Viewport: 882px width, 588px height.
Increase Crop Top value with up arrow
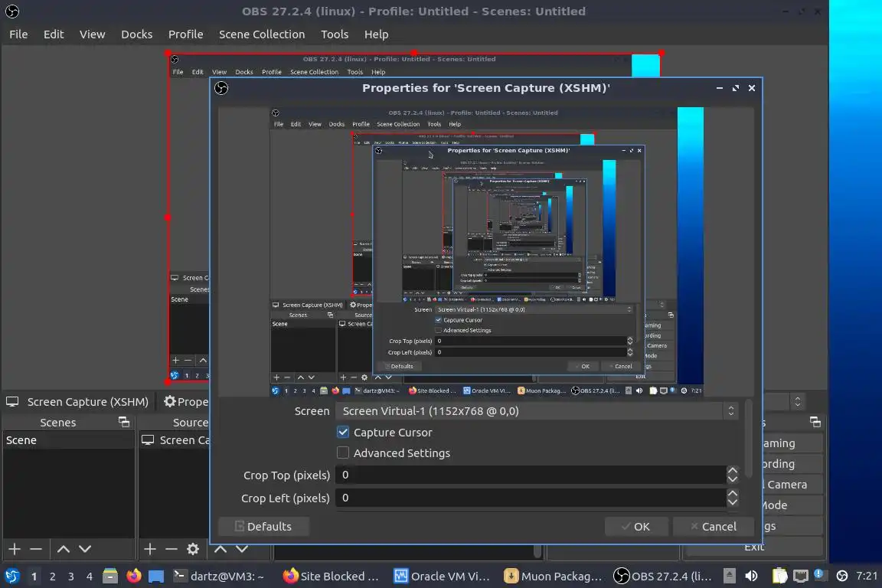[733, 470]
